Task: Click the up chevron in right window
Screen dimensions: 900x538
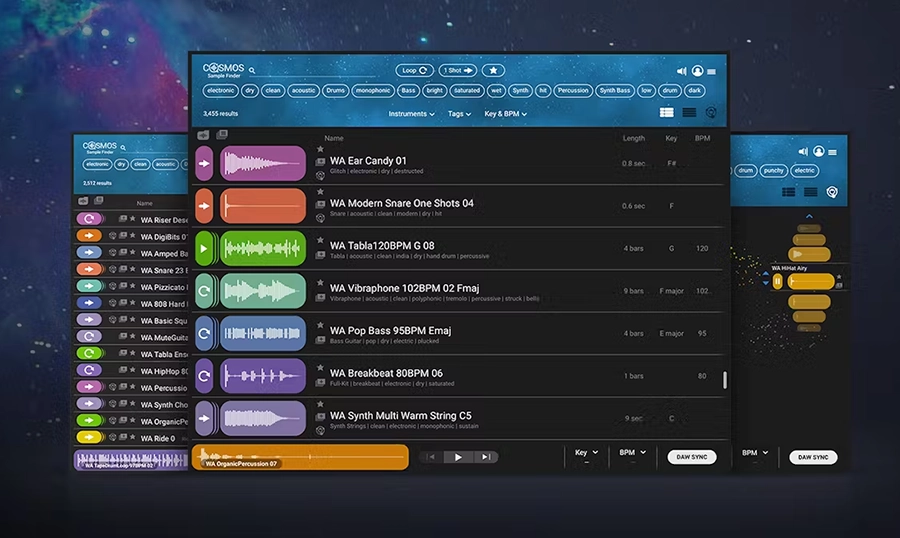Action: coord(809,216)
